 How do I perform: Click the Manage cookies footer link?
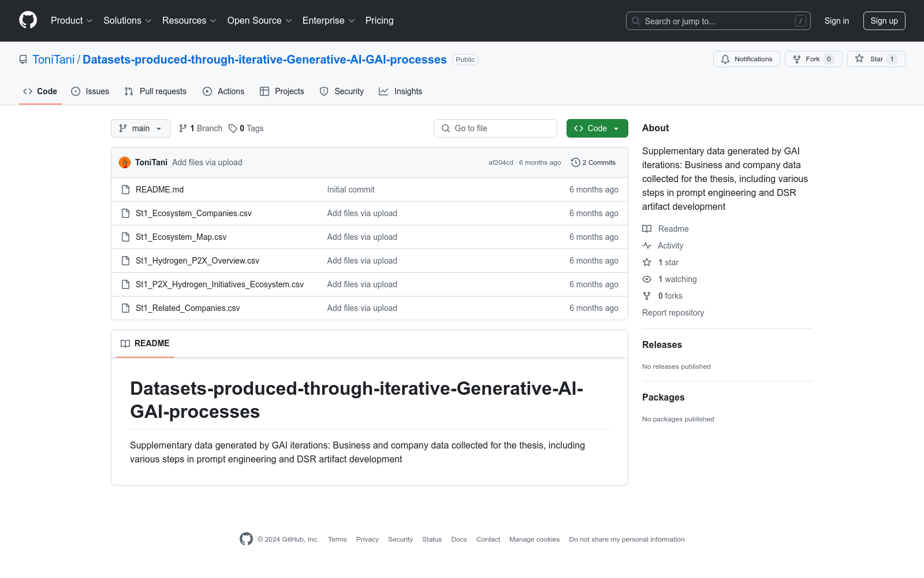click(x=535, y=539)
